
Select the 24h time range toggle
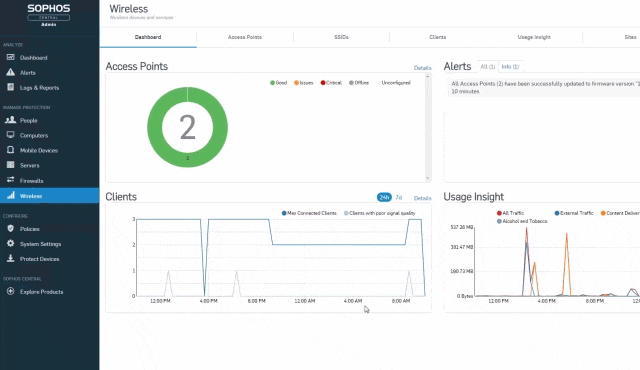[x=384, y=197]
